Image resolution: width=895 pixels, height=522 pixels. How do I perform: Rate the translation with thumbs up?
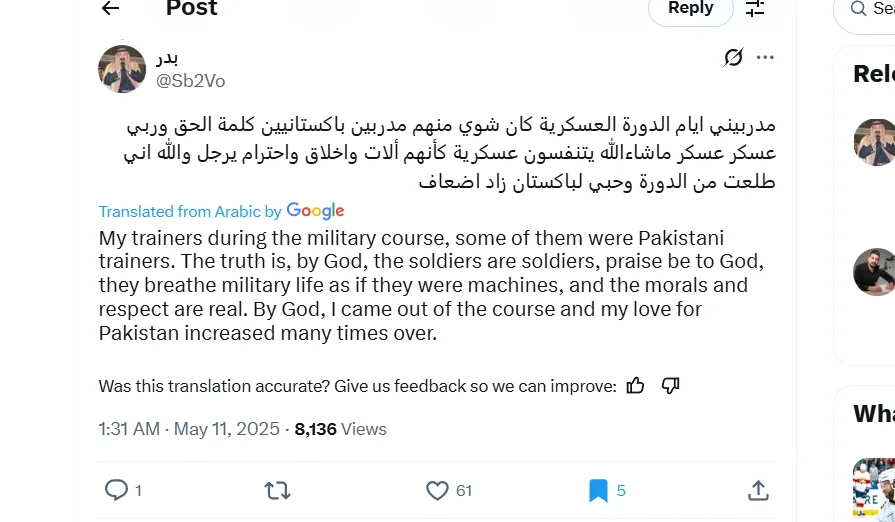tap(635, 386)
